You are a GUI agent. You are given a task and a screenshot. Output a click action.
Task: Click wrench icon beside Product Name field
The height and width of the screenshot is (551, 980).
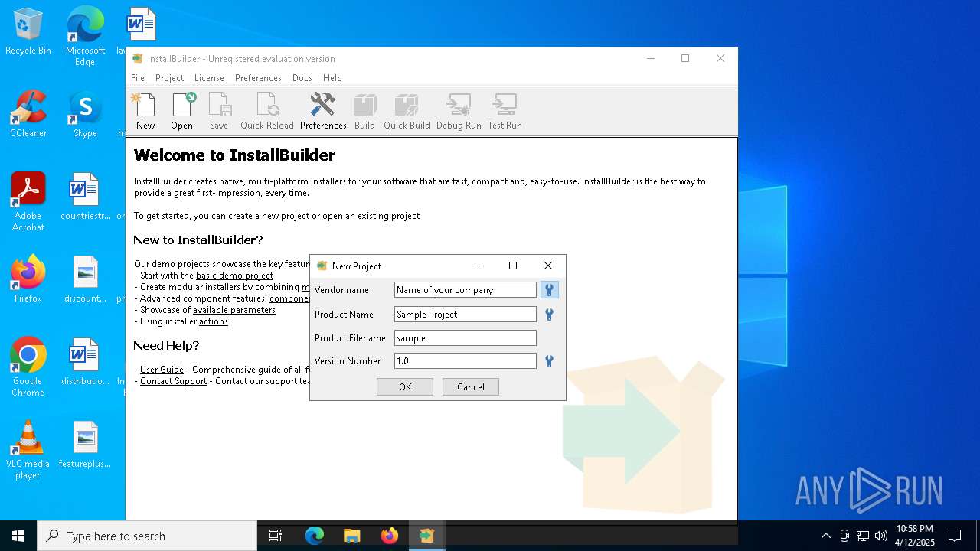coord(549,315)
